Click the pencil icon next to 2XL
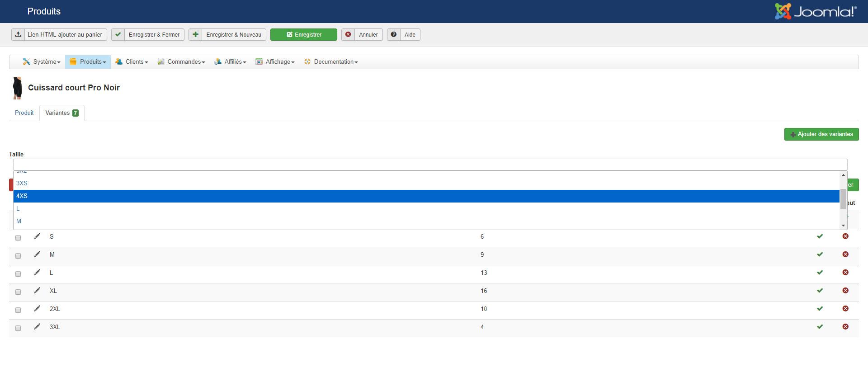Image resolution: width=868 pixels, height=377 pixels. [x=37, y=308]
